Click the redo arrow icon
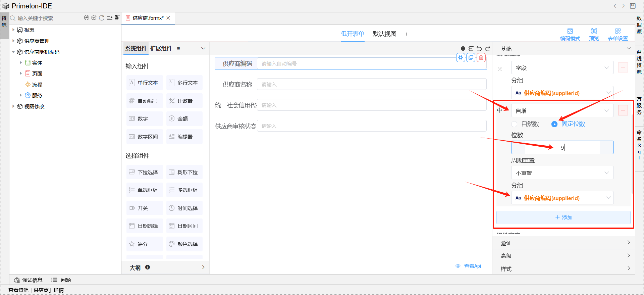 click(x=487, y=49)
